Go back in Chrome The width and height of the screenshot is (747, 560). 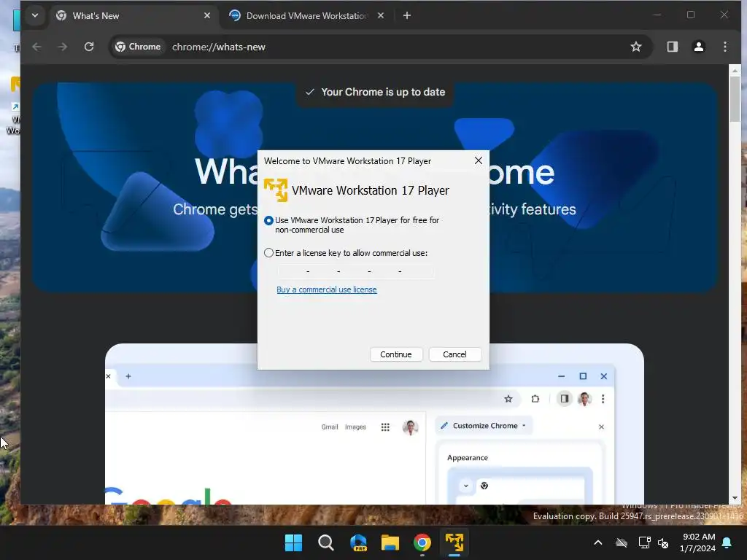click(x=36, y=47)
